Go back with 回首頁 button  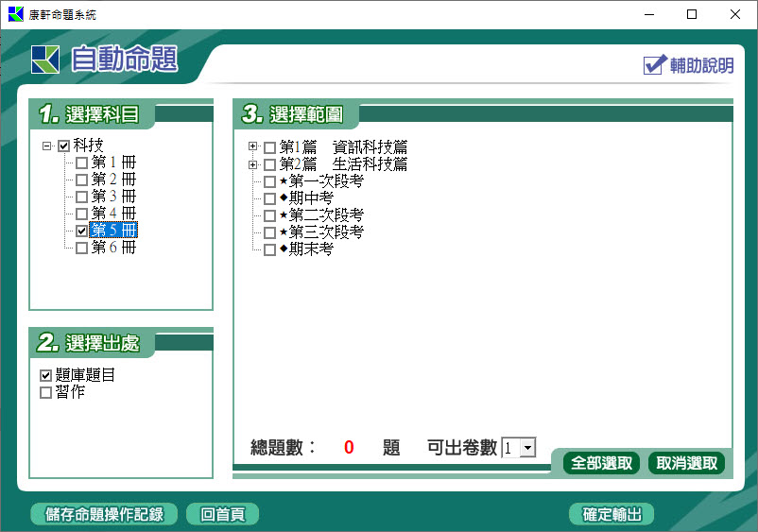click(x=222, y=514)
